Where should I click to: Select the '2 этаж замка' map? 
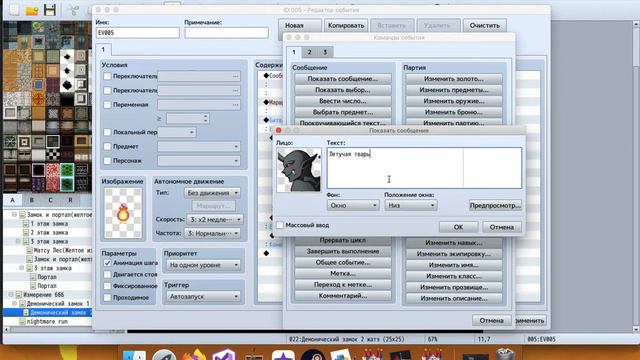click(49, 233)
